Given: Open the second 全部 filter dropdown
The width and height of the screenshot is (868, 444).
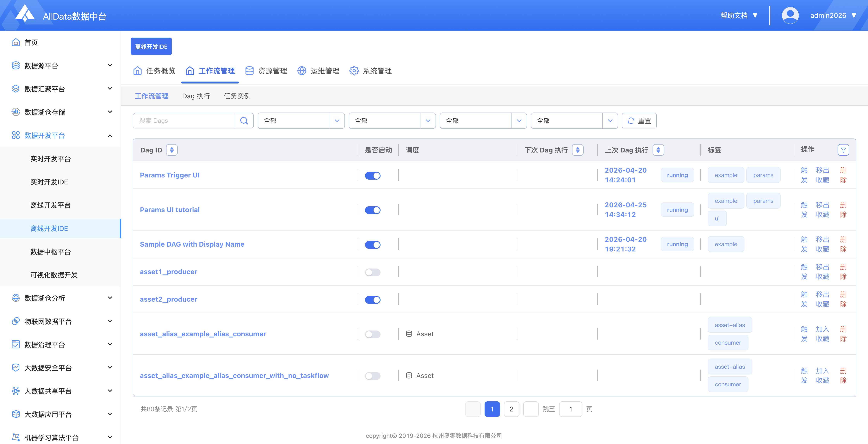Looking at the screenshot, I should click(392, 121).
